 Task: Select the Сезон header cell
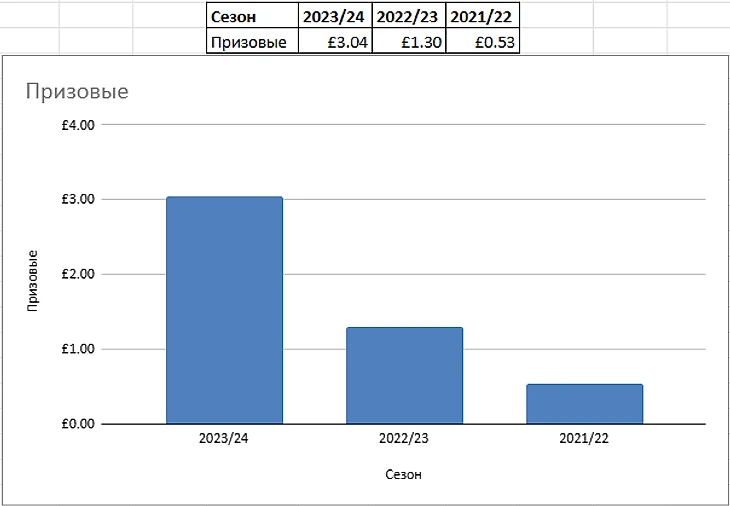[x=252, y=16]
